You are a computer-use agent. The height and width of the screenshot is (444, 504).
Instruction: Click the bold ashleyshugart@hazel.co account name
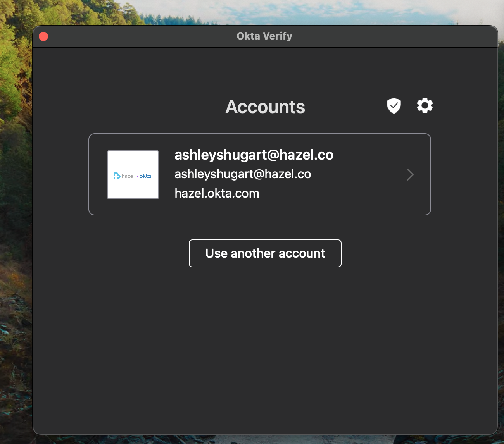tap(254, 155)
